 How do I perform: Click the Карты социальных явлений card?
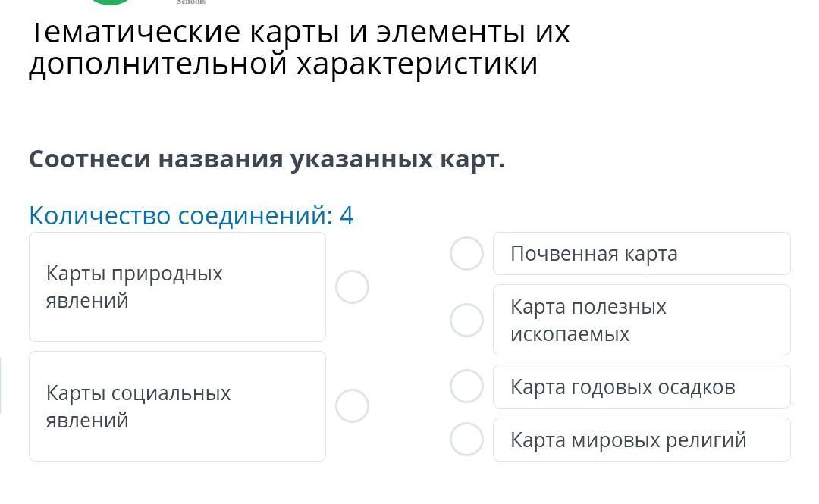[177, 406]
